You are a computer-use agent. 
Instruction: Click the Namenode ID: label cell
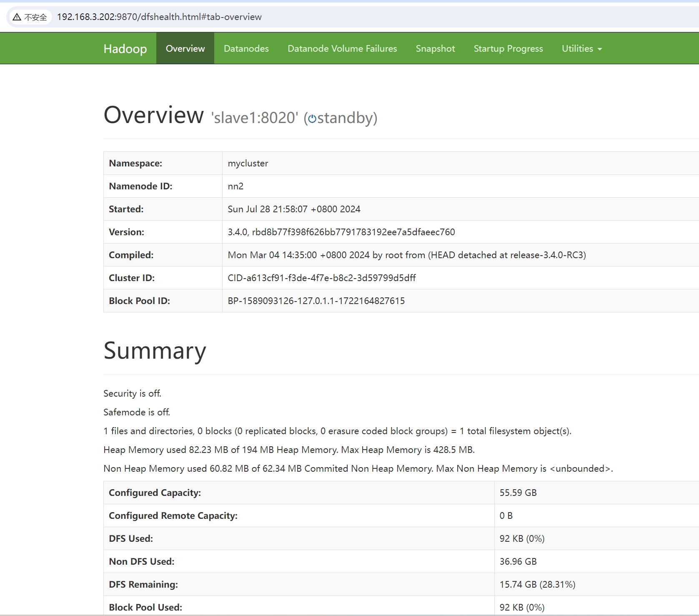pos(163,186)
